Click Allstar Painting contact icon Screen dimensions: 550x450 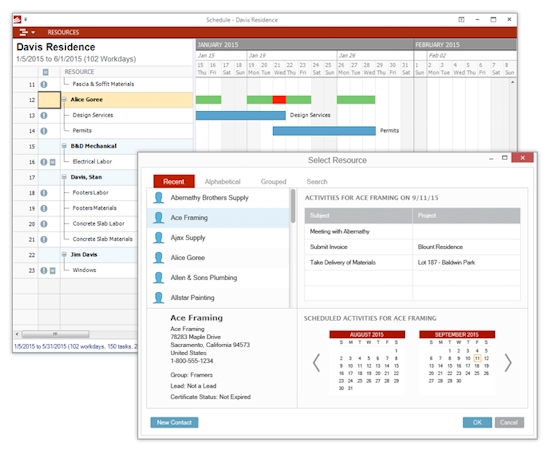159,298
